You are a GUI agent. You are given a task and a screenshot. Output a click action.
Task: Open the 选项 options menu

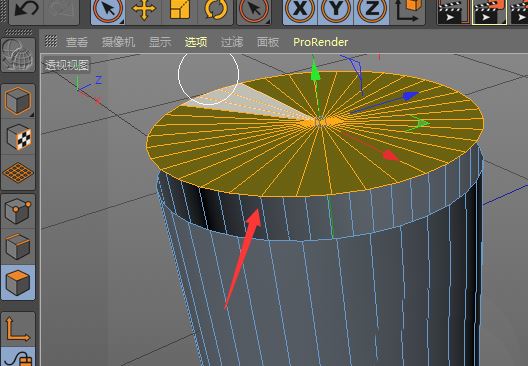coord(196,42)
